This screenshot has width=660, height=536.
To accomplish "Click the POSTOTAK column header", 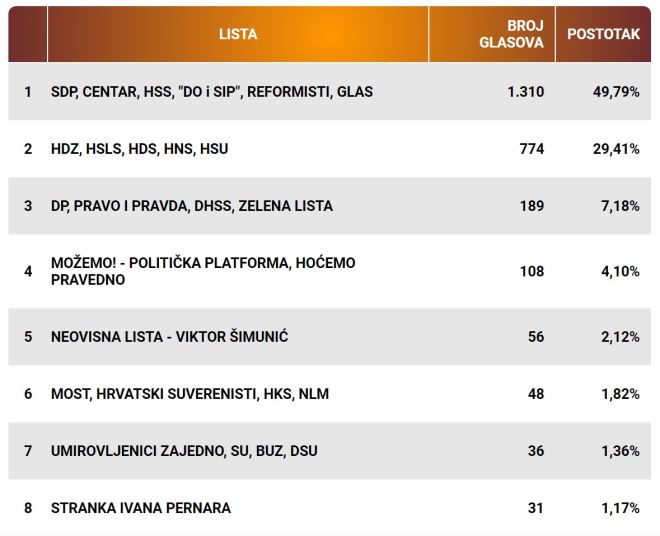I will [x=603, y=34].
